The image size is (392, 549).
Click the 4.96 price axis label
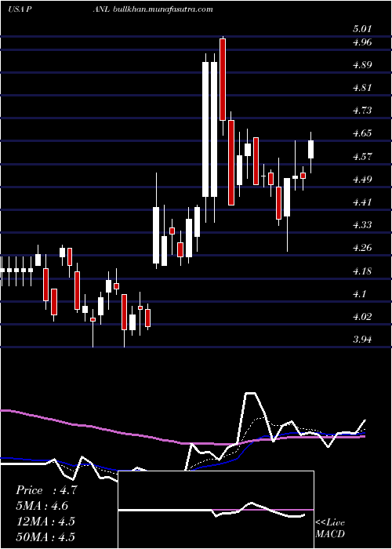click(362, 42)
